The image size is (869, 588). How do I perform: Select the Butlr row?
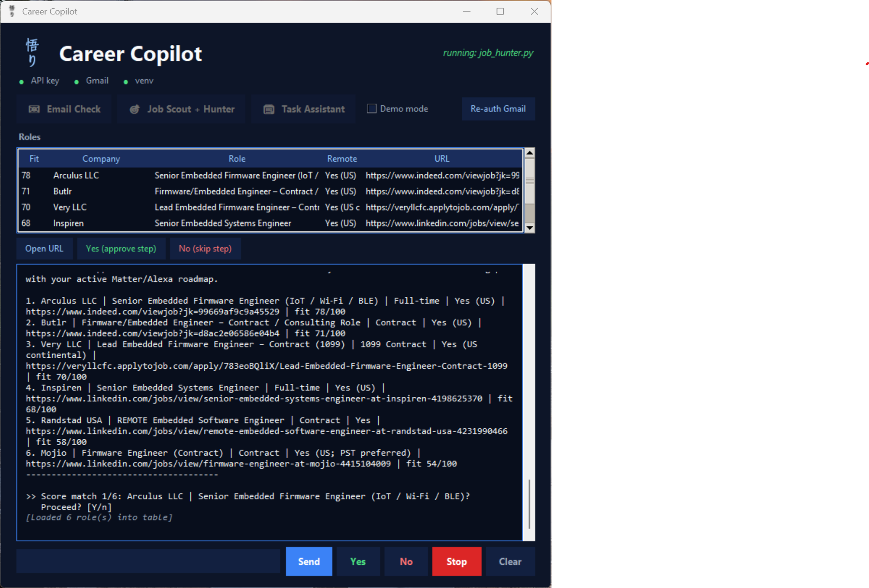coord(271,191)
